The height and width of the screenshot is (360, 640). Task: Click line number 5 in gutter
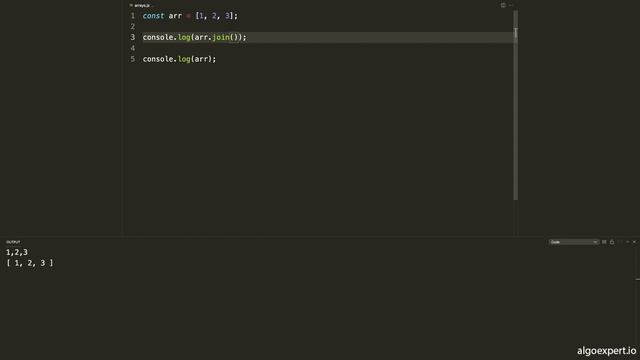pyautogui.click(x=133, y=59)
